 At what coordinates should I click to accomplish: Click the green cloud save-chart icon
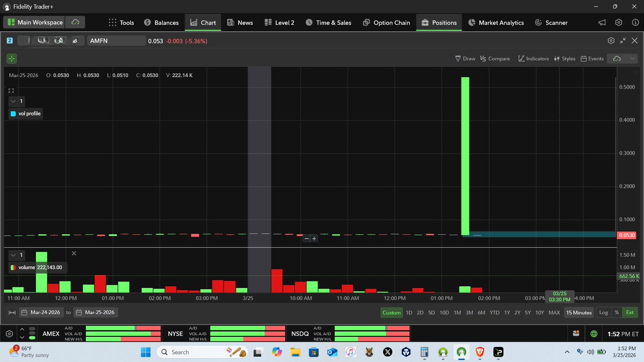tap(617, 58)
